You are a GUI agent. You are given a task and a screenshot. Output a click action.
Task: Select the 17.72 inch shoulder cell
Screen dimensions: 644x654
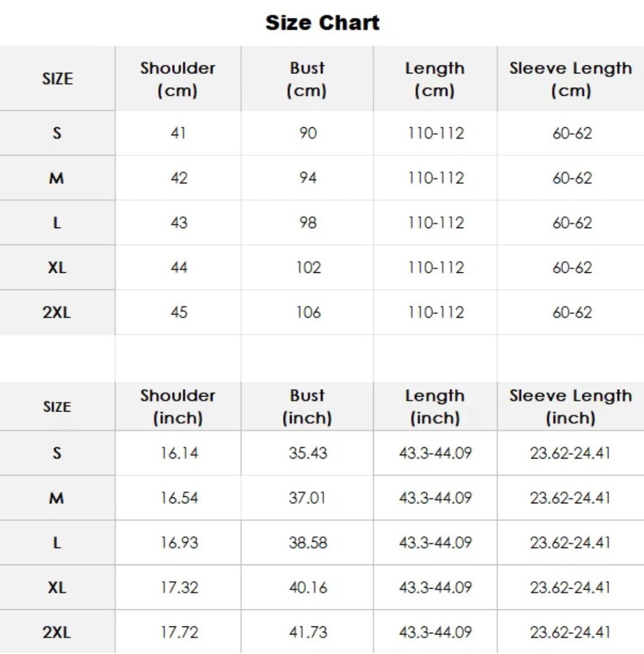179,632
